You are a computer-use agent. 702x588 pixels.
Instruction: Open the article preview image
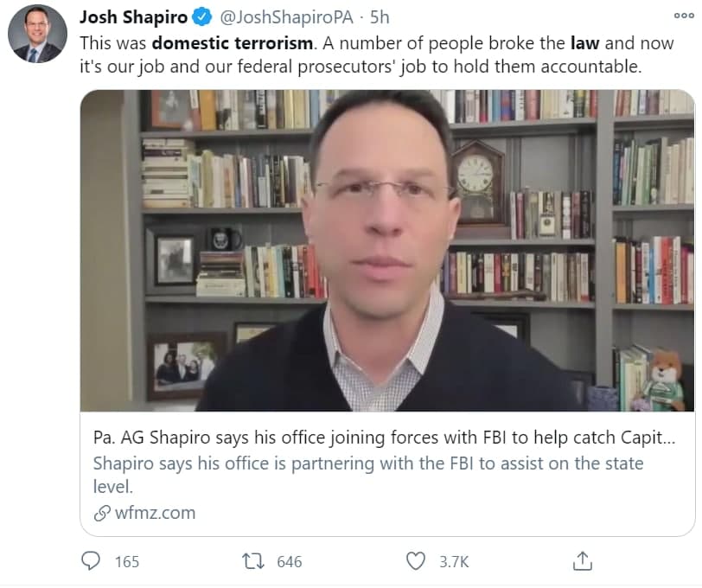point(387,251)
